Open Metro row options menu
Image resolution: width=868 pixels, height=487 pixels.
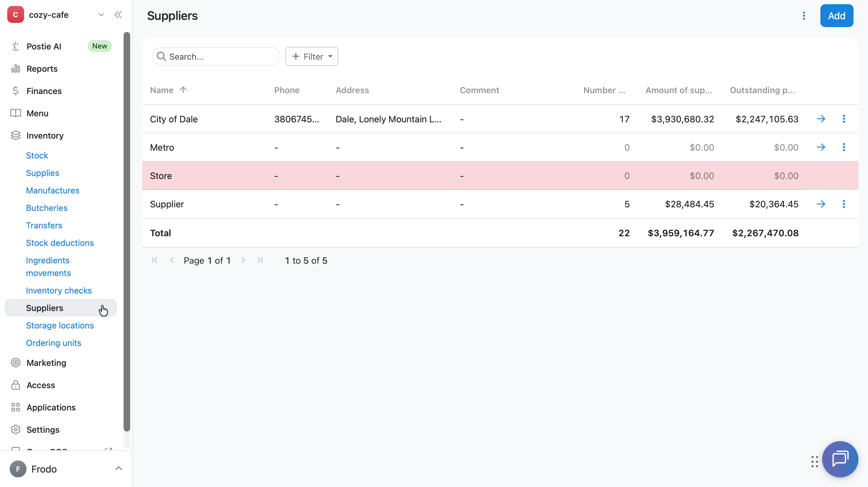[x=844, y=147]
